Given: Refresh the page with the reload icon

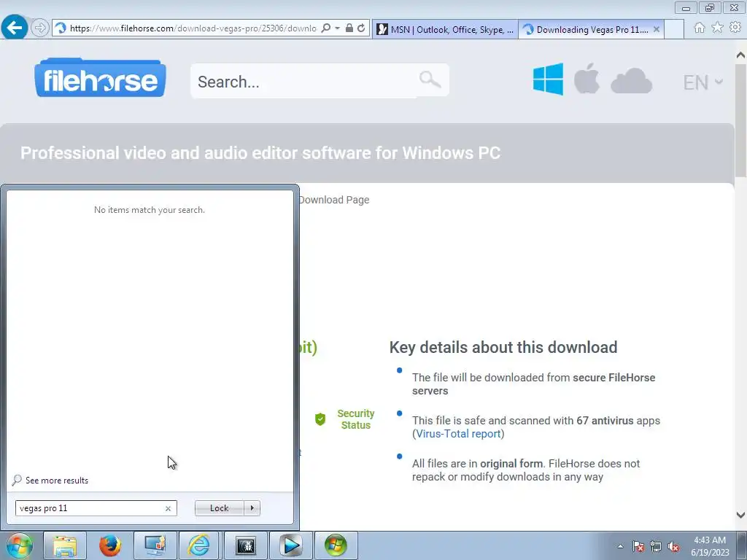Looking at the screenshot, I should coord(361,28).
